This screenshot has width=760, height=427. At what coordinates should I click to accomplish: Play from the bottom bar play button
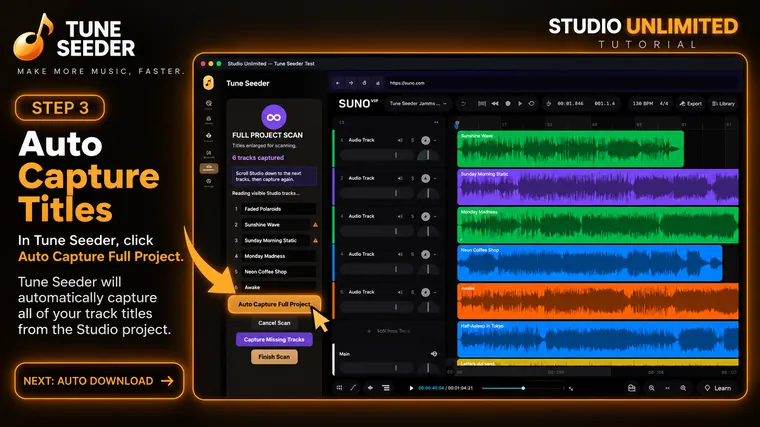[x=411, y=388]
